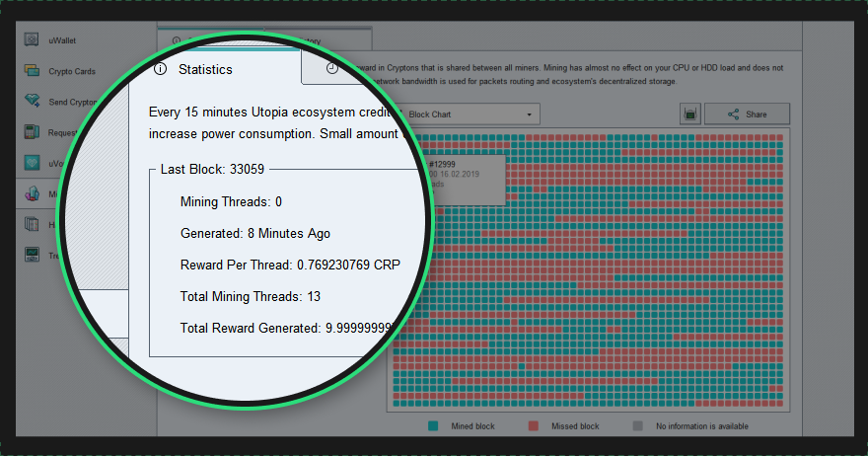Click the gray No information legend swatch
The image size is (868, 456).
tap(638, 425)
